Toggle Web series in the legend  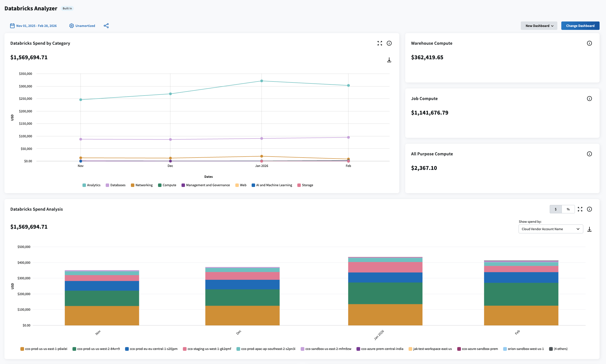(241, 185)
